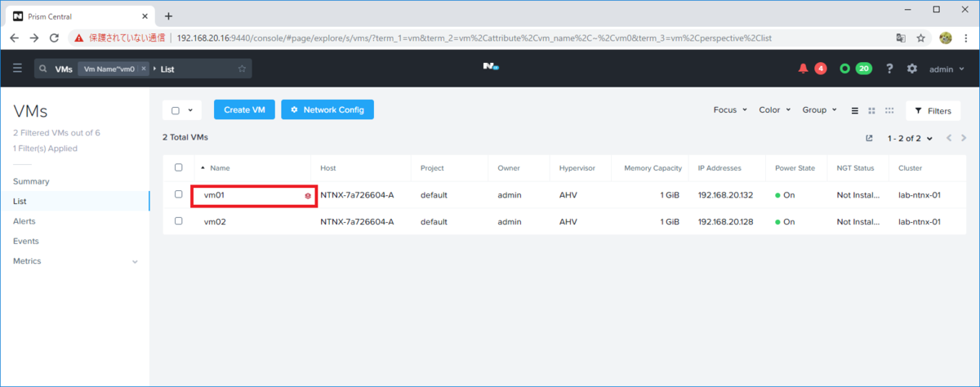980x387 pixels.
Task: Click the search magnifier icon
Action: pyautogui.click(x=43, y=69)
